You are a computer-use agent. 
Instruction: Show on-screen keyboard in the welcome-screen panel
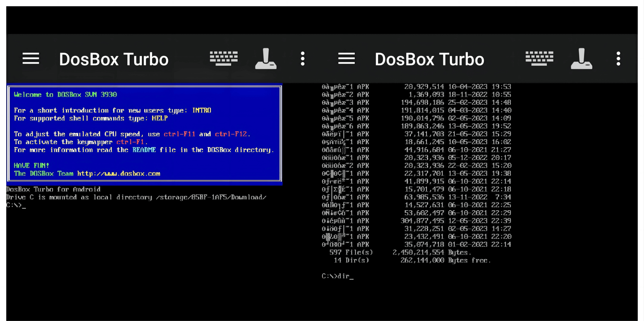pos(224,58)
